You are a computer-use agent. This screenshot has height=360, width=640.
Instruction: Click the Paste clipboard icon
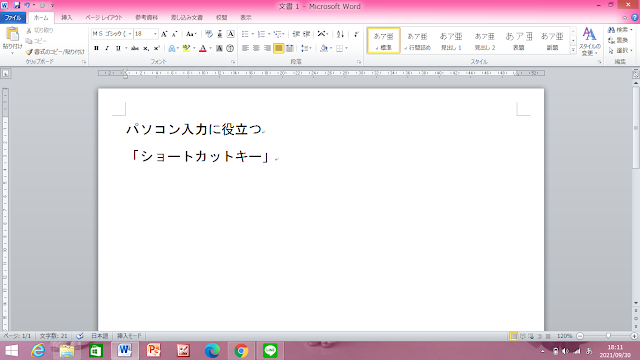pyautogui.click(x=12, y=35)
